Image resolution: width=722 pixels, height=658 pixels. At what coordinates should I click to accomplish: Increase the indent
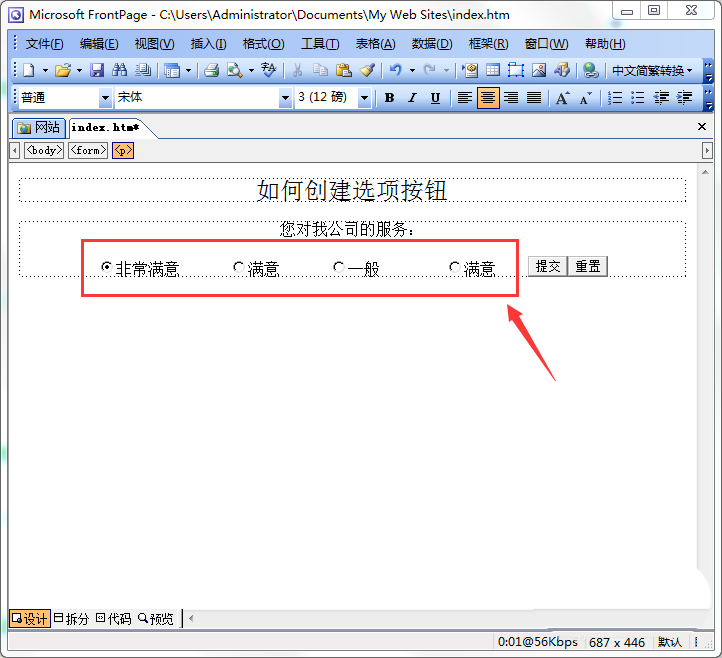click(x=684, y=98)
